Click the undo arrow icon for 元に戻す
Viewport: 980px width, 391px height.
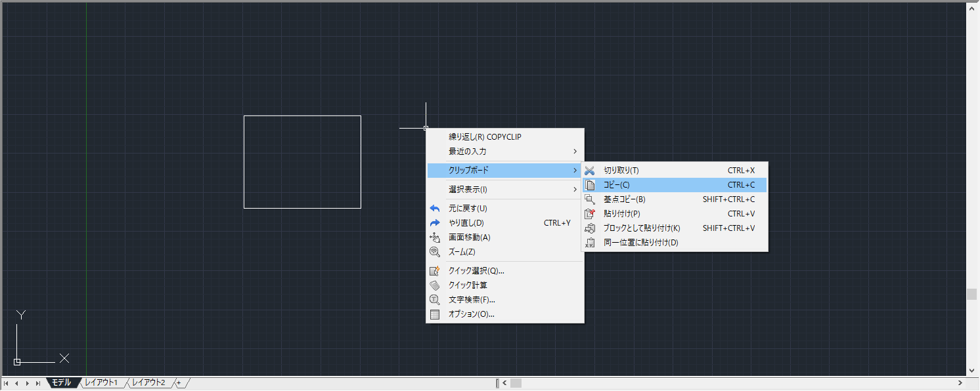(x=434, y=209)
